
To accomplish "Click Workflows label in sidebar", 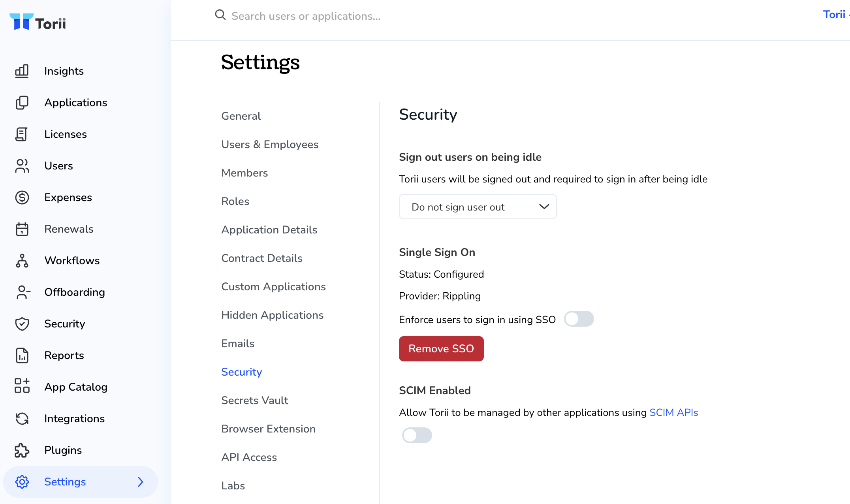I will (x=72, y=261).
